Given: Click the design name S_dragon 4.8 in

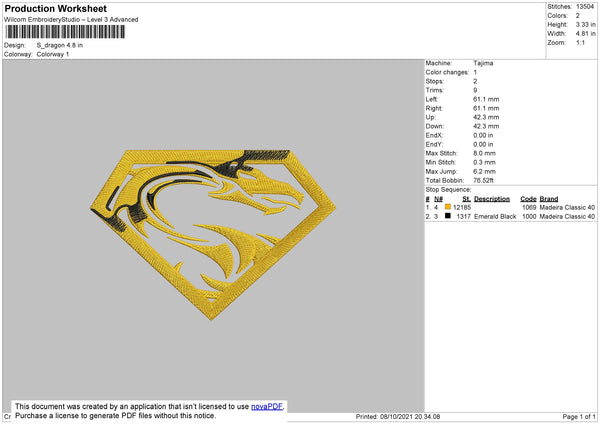Looking at the screenshot, I should coord(60,45).
